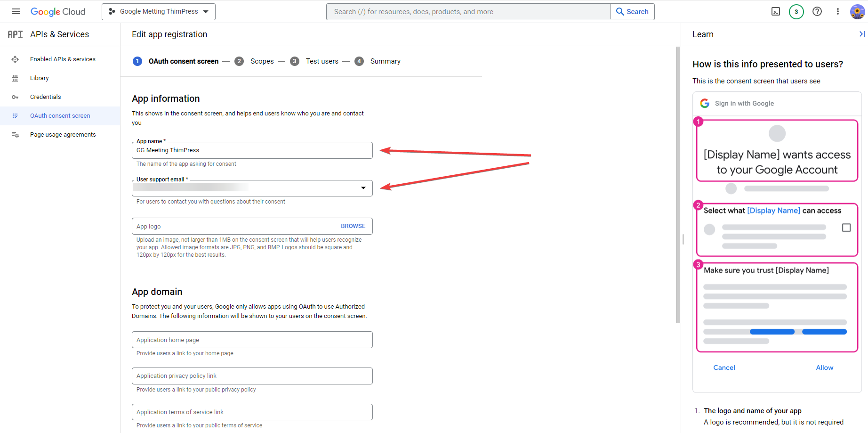Select Enabled APIs & services in sidebar
The width and height of the screenshot is (868, 433).
point(63,59)
